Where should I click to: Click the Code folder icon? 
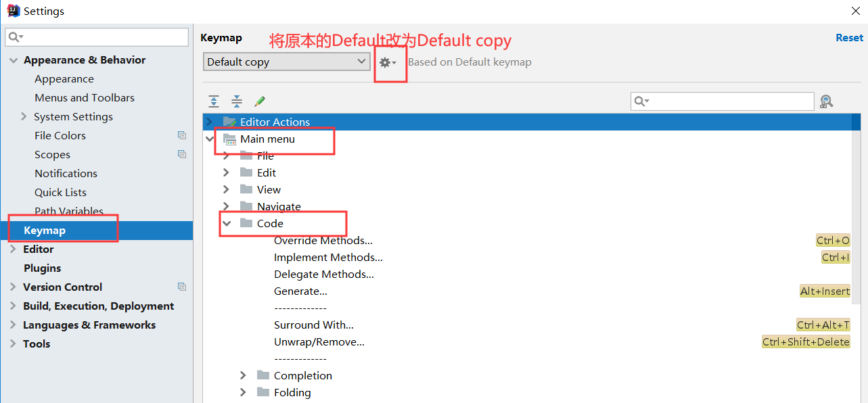point(246,223)
